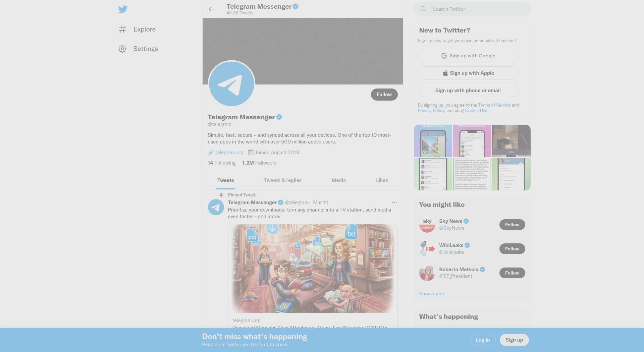Open WikiLeaks avatar icon
644x352 pixels.
click(427, 249)
